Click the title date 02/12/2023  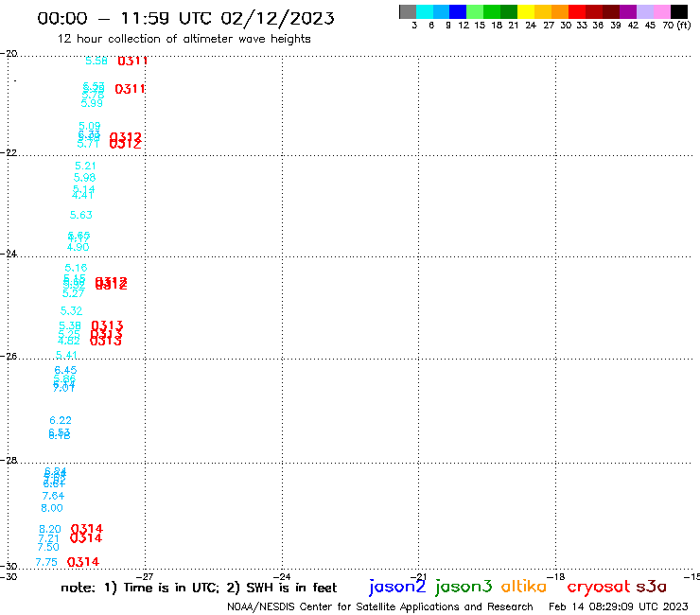click(x=277, y=18)
